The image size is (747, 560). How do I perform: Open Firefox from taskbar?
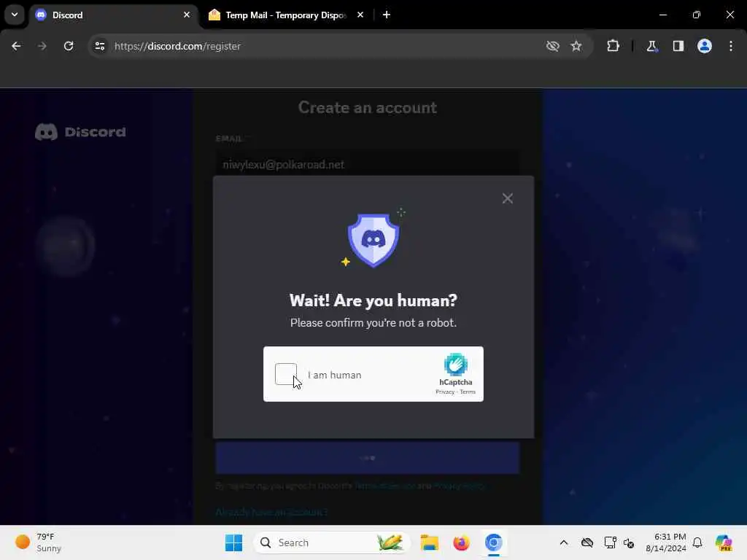[x=461, y=542]
